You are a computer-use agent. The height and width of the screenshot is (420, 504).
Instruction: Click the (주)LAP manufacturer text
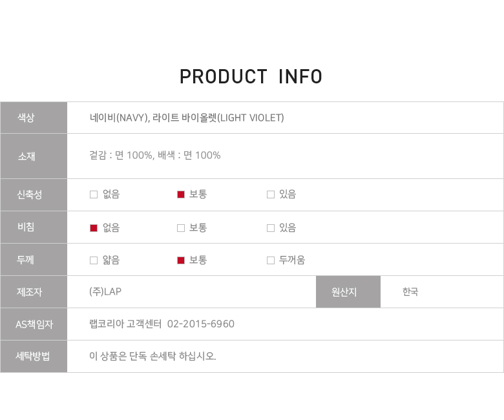(x=105, y=292)
